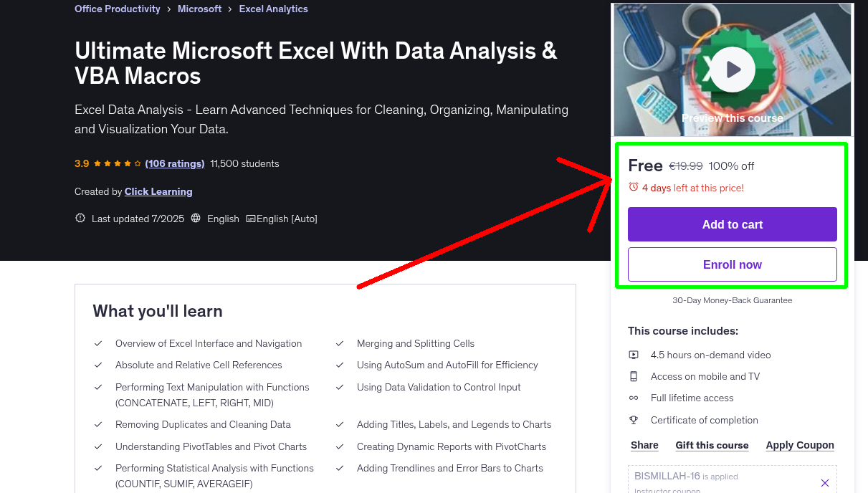868x493 pixels.
Task: Remove the BISMILLAH-16 coupon with X icon
Action: pos(825,483)
